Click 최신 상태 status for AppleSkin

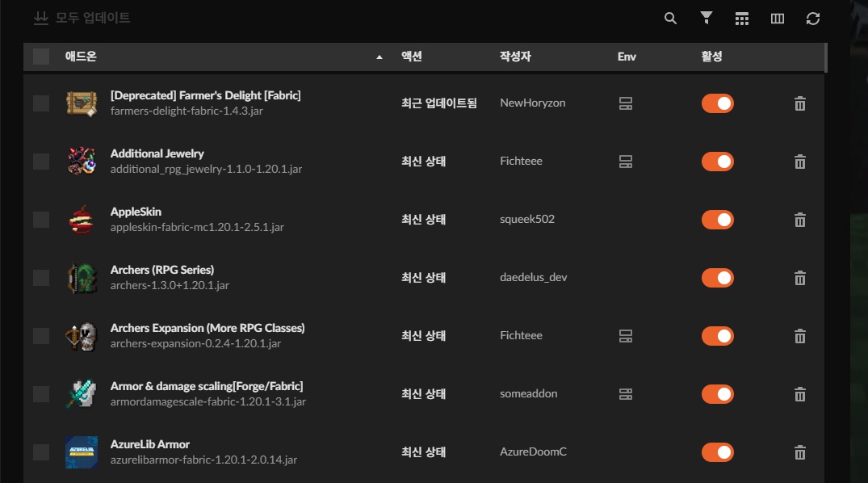(x=423, y=220)
